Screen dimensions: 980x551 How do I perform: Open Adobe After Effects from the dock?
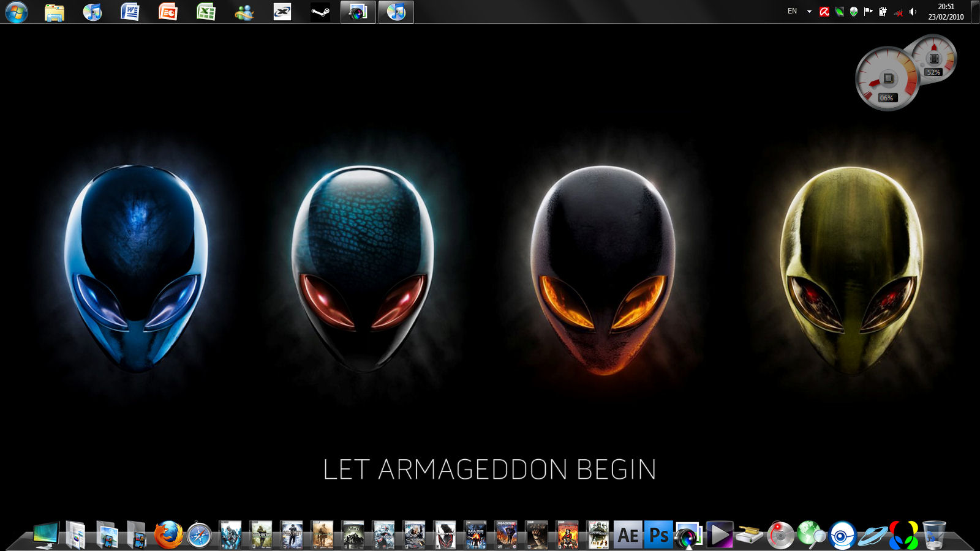[628, 535]
